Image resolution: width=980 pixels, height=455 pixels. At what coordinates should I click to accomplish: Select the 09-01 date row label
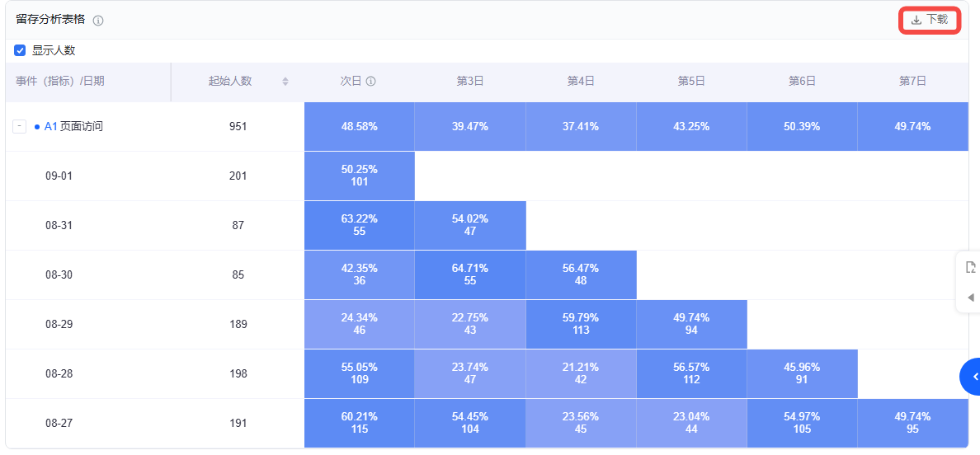[x=59, y=176]
